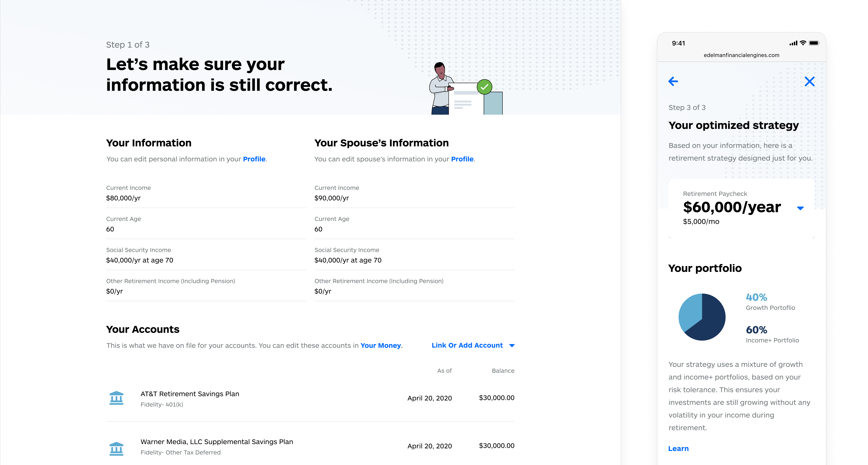Tap the mobile battery status icon

coord(814,43)
